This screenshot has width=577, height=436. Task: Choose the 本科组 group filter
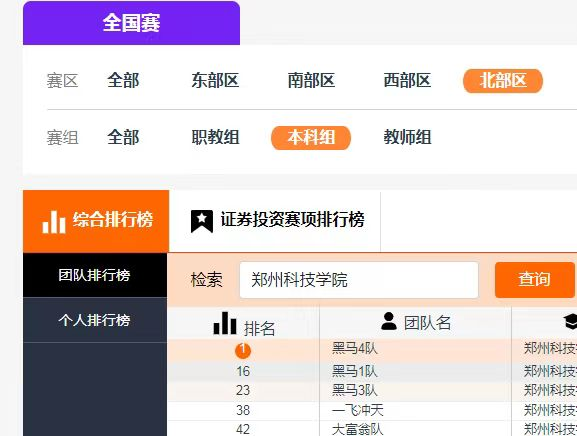pos(311,138)
